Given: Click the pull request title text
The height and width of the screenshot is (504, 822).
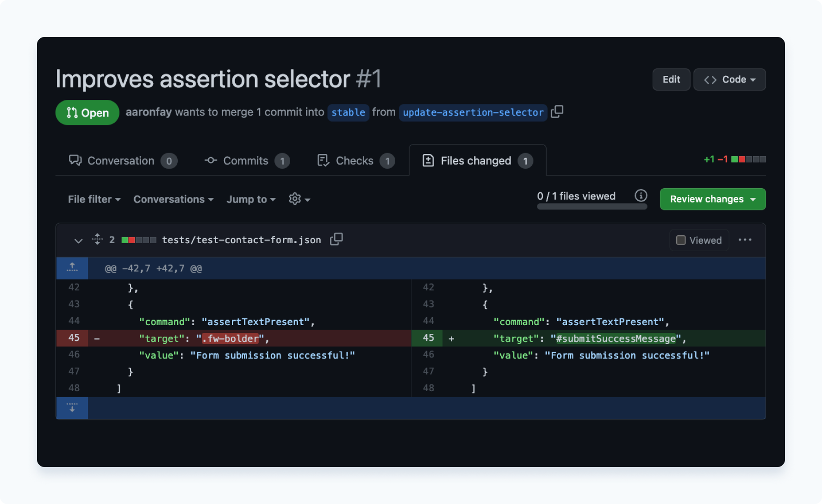Looking at the screenshot, I should pyautogui.click(x=203, y=79).
